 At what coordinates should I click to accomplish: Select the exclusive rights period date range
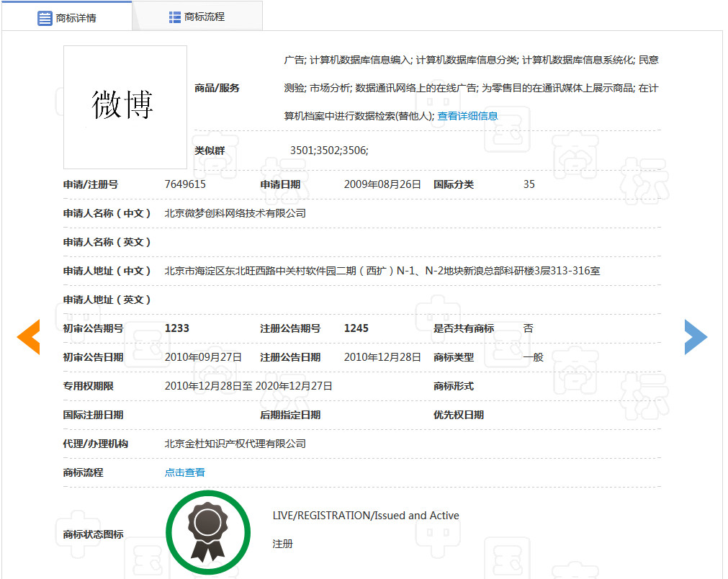[x=248, y=386]
